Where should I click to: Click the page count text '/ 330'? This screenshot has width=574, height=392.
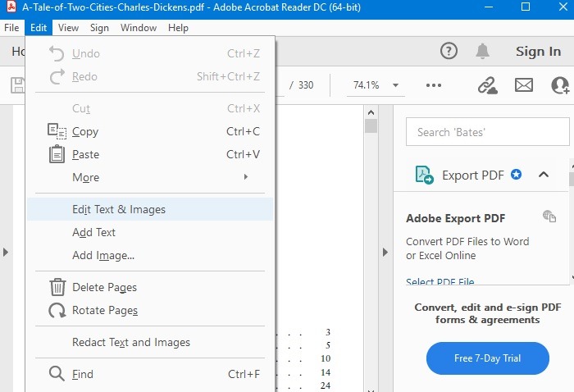point(302,85)
